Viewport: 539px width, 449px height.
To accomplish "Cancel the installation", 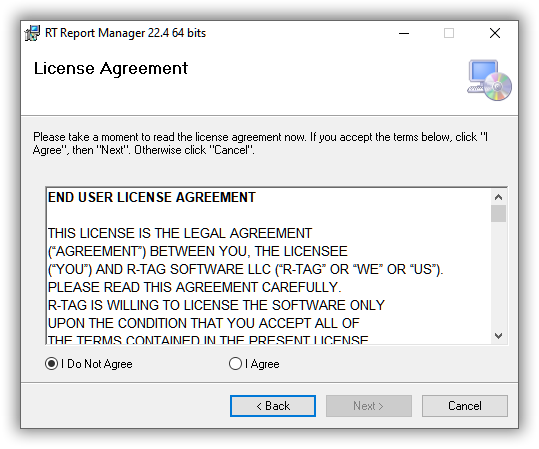I will click(x=465, y=406).
